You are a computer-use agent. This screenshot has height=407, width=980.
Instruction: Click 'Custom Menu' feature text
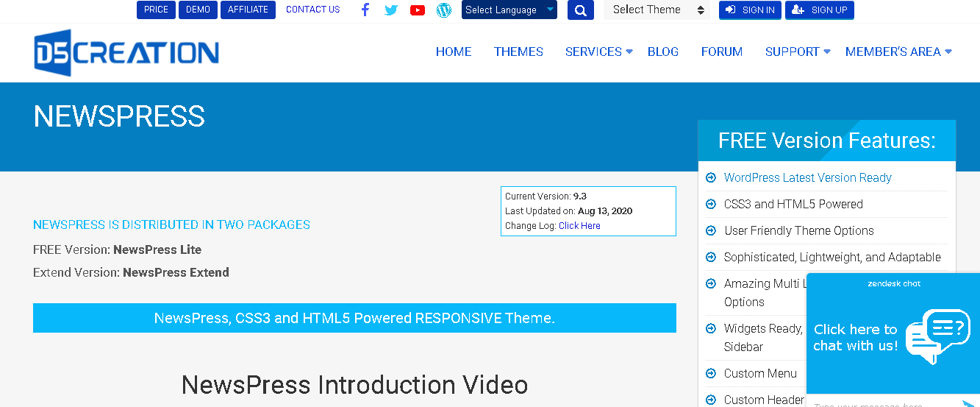tap(760, 373)
